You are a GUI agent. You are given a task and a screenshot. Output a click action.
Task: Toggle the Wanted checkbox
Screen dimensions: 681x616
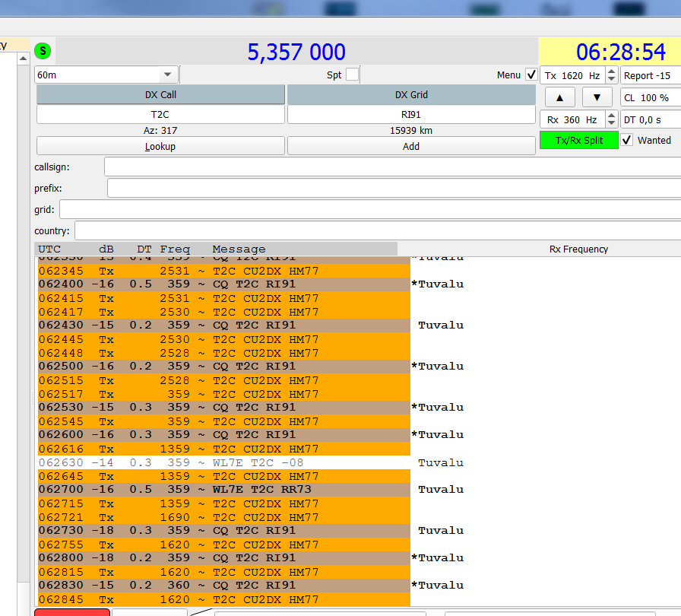(627, 140)
